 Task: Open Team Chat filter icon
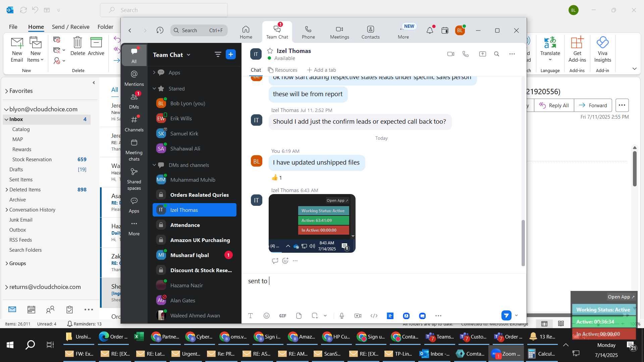(218, 55)
